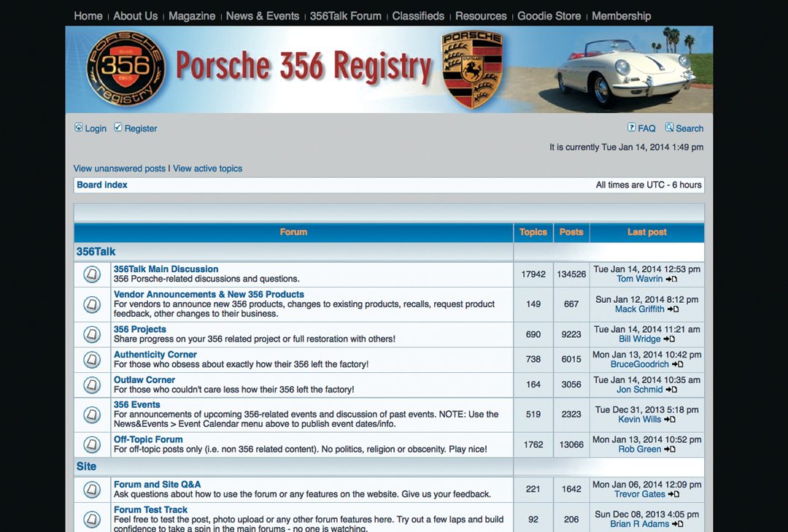Open the 356 Projects forum
The image size is (788, 532).
pyautogui.click(x=139, y=329)
